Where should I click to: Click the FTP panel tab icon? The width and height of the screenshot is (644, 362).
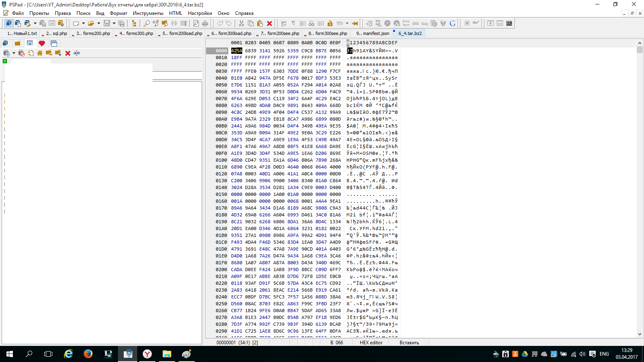[x=30, y=43]
